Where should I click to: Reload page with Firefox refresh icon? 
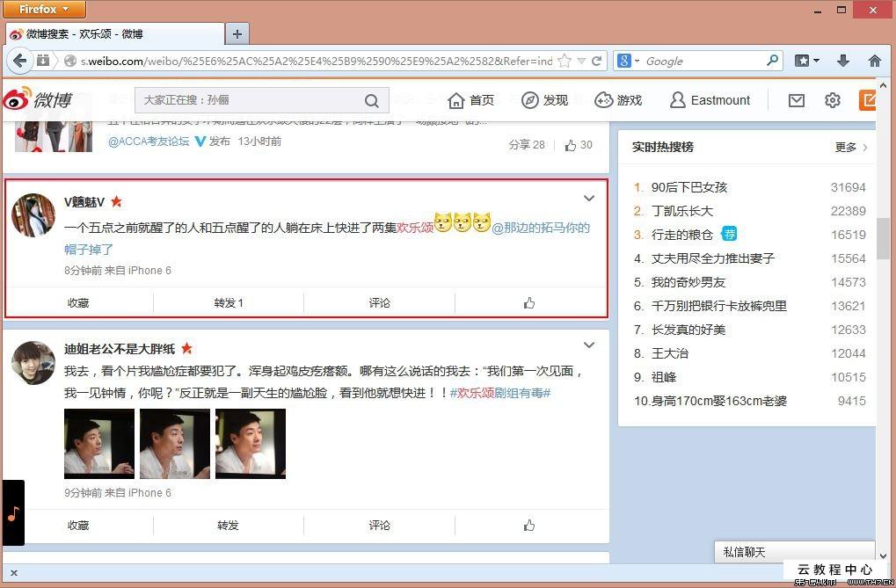point(597,61)
